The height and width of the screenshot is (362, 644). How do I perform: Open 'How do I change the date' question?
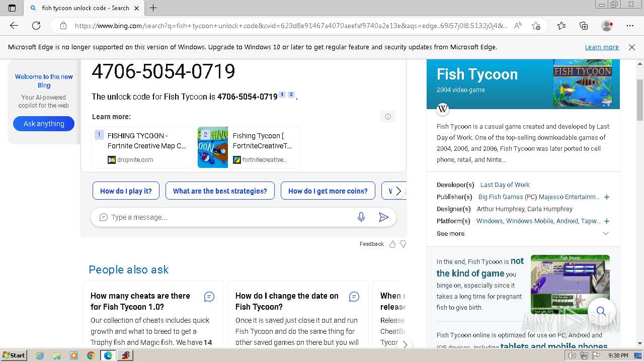[x=287, y=301]
